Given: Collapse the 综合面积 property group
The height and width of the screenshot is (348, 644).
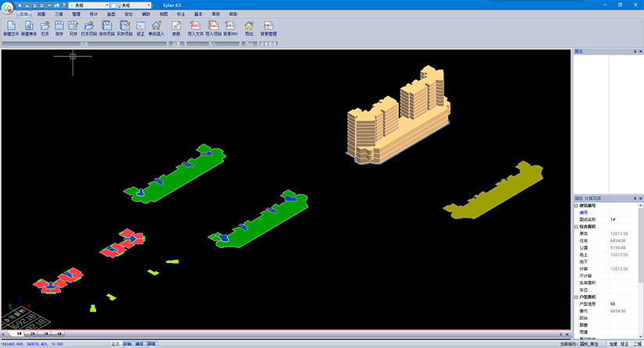Looking at the screenshot, I should click(576, 226).
